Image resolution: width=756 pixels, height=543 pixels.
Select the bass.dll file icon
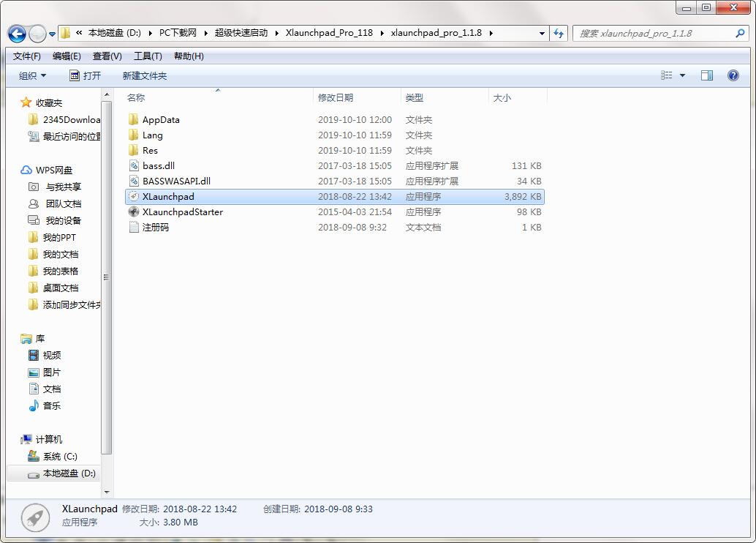pos(134,165)
